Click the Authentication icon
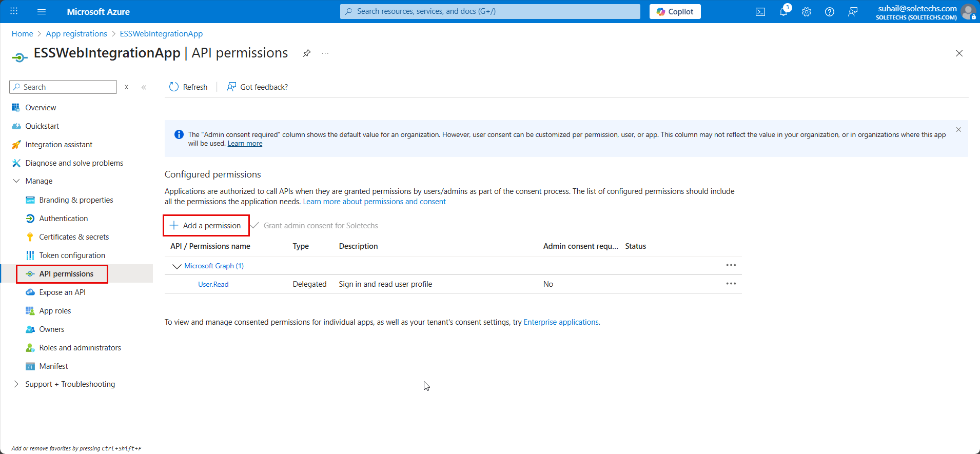The height and width of the screenshot is (454, 980). click(30, 219)
